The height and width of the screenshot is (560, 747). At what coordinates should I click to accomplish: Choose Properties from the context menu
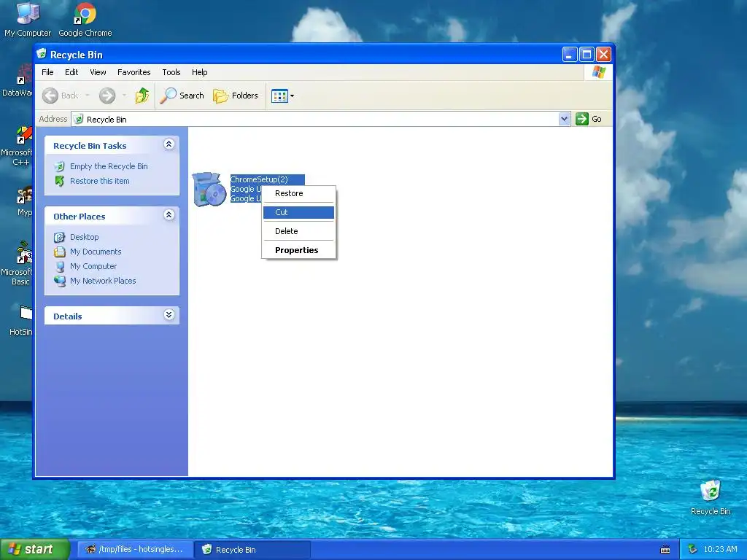(x=298, y=251)
